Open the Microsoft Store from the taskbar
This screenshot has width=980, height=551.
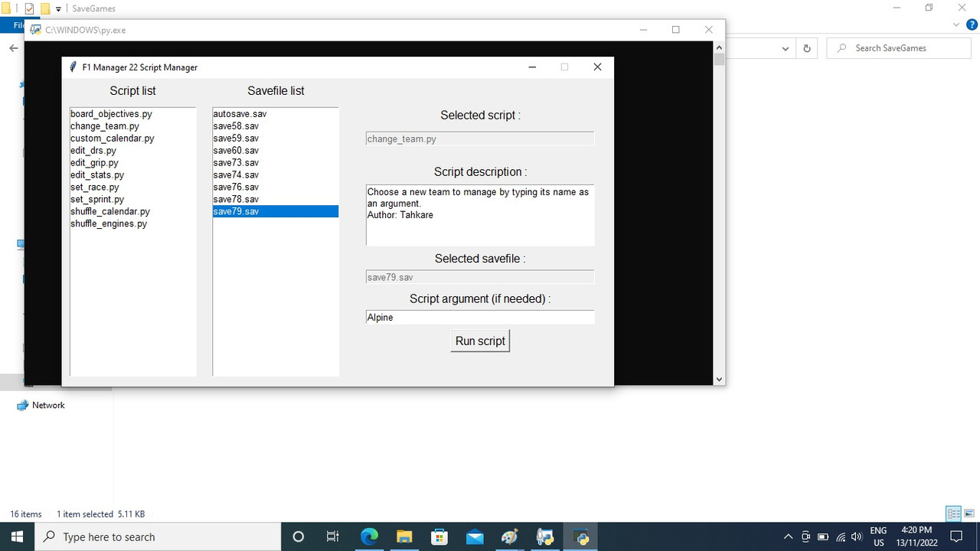439,536
